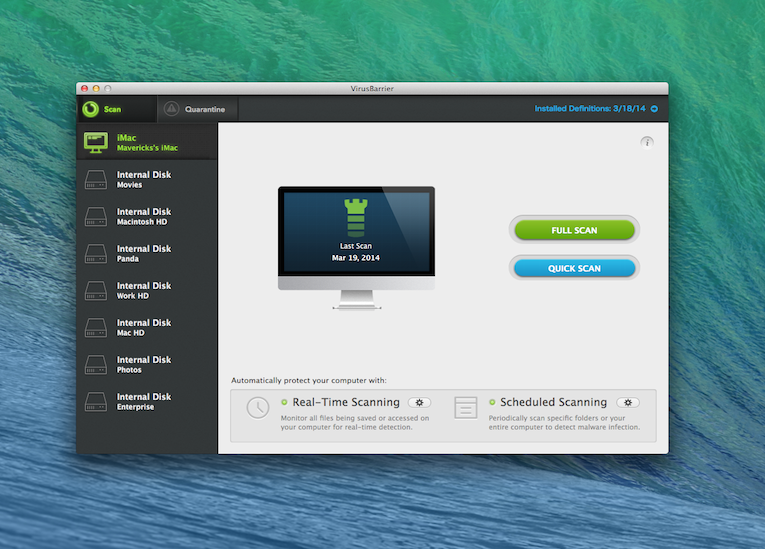Image resolution: width=765 pixels, height=549 pixels.
Task: Click the Quarantine warning icon
Action: pos(171,108)
